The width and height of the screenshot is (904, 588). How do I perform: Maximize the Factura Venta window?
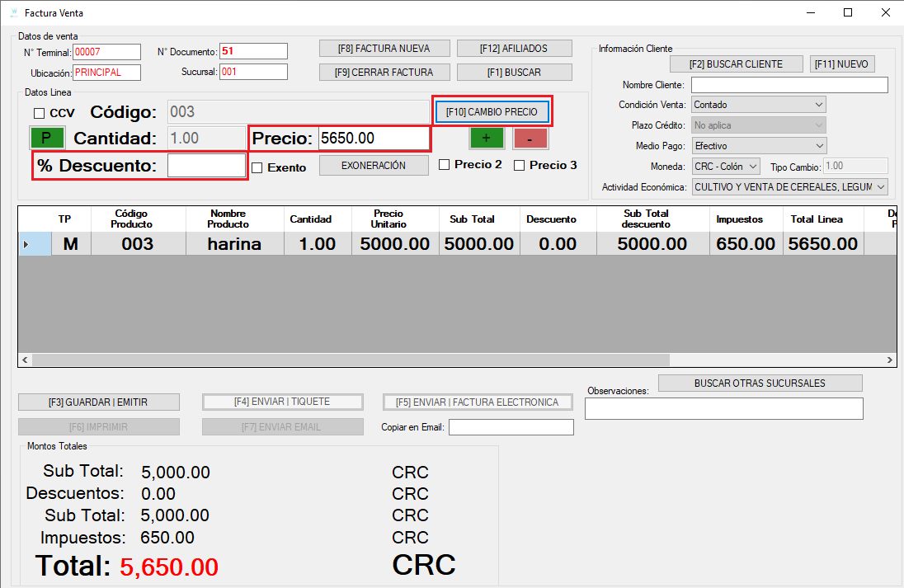[848, 12]
